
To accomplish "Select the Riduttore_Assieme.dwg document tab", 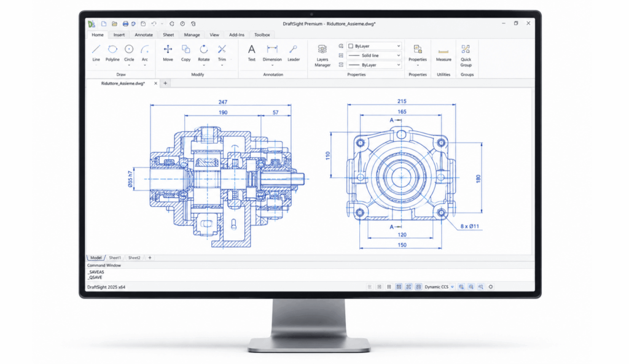I will point(123,83).
